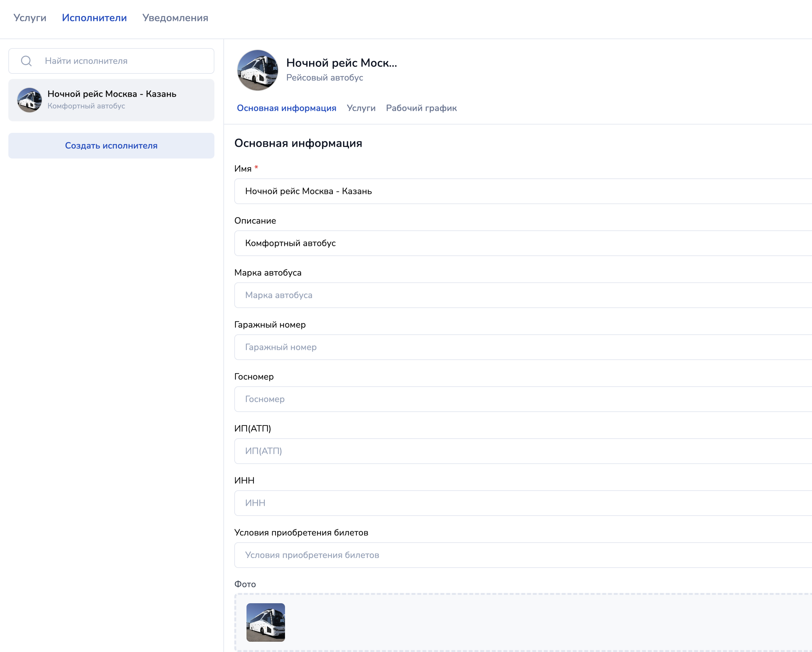812x652 pixels.
Task: Open the Рабочий график tab
Action: pos(421,108)
